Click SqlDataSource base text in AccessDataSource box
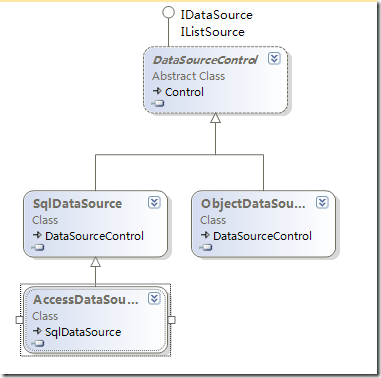 coord(83,332)
